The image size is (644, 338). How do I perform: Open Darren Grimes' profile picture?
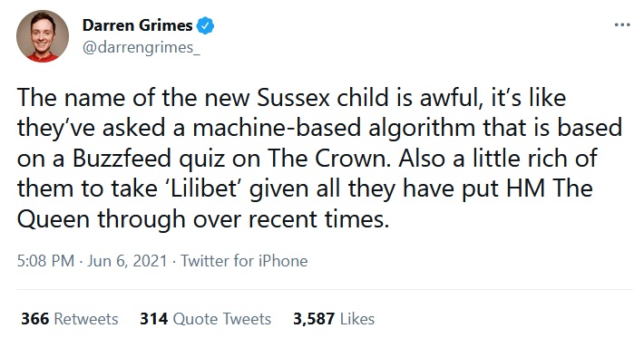pos(43,36)
